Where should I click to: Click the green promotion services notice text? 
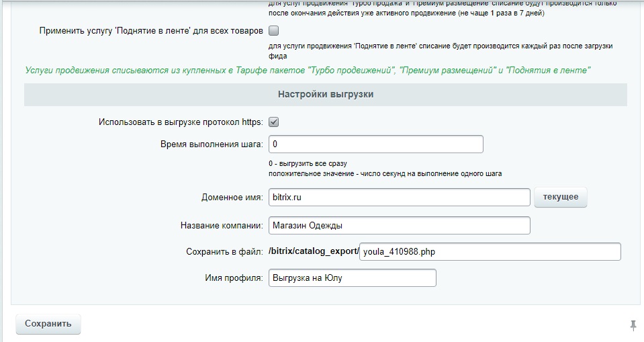click(x=308, y=70)
